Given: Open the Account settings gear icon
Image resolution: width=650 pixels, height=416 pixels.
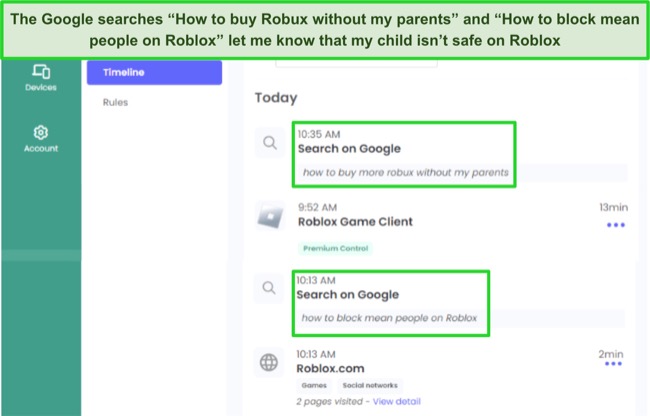Looking at the screenshot, I should (41, 133).
